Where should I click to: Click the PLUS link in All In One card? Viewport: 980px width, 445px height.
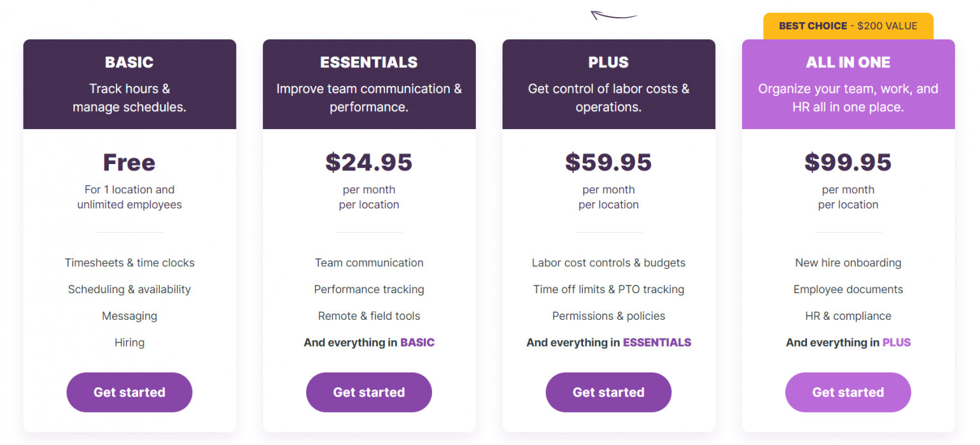[897, 343]
